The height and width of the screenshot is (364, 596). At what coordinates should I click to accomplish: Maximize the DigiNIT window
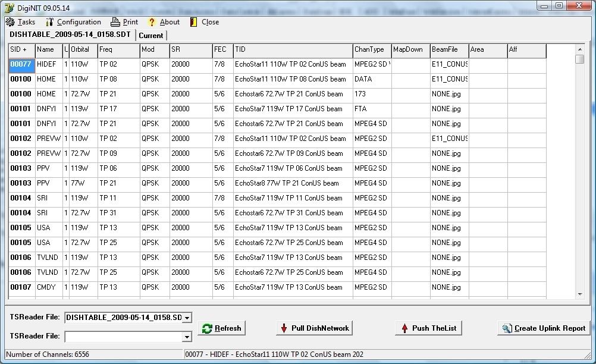[x=559, y=5]
